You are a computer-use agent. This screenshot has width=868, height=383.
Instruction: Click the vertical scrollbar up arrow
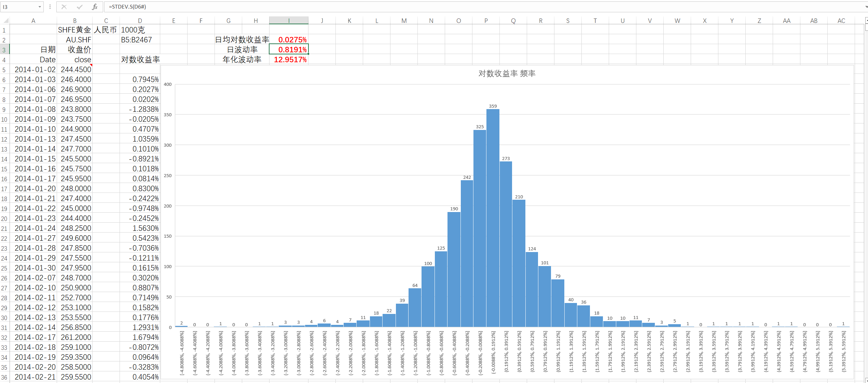(x=867, y=21)
